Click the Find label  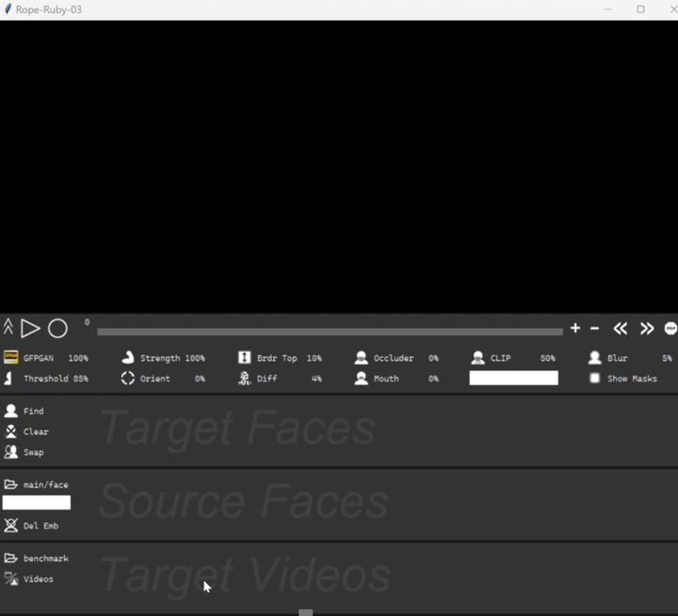33,411
